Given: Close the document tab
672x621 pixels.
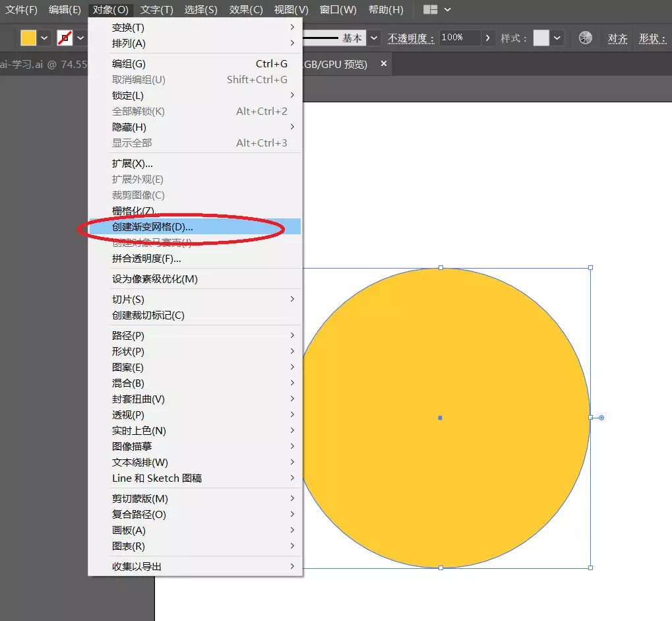Looking at the screenshot, I should 384,64.
